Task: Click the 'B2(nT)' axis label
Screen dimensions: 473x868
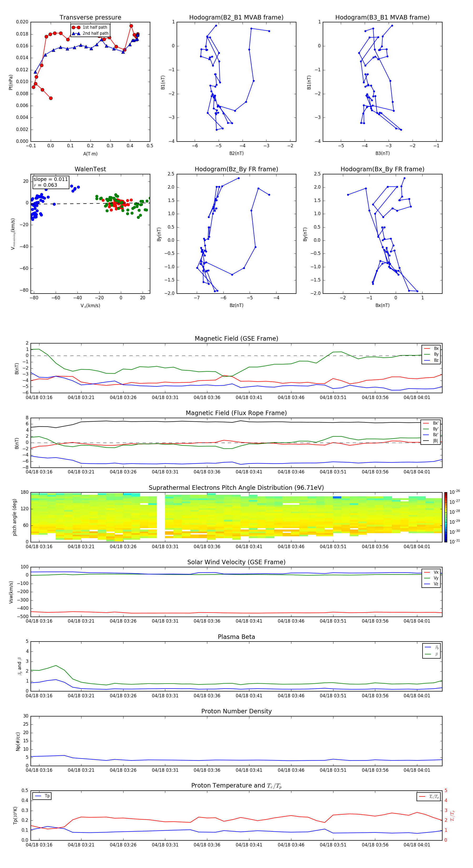Action: point(236,153)
